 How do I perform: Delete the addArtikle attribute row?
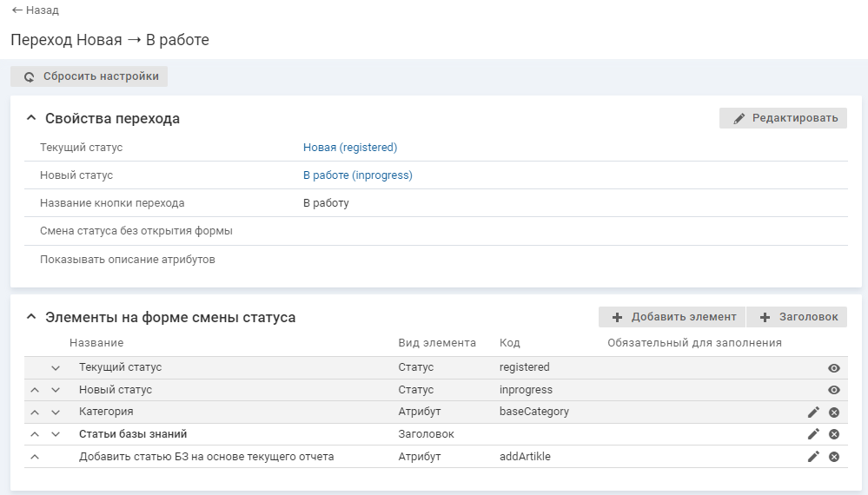pyautogui.click(x=834, y=457)
